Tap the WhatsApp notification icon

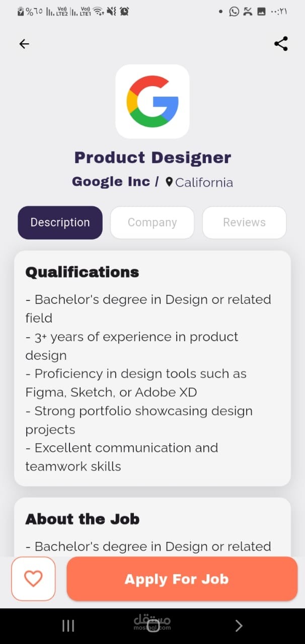click(234, 12)
